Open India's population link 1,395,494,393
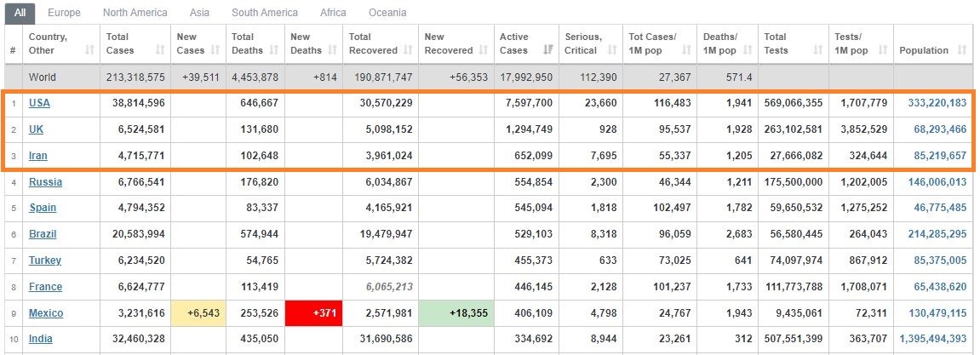 [932, 340]
